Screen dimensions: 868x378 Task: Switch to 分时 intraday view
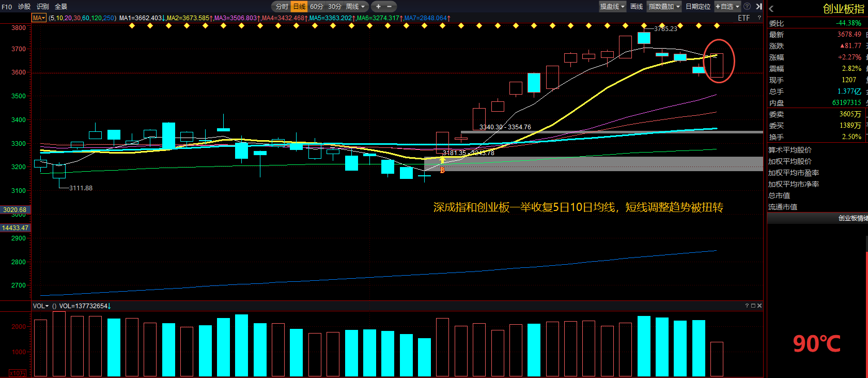pos(282,7)
